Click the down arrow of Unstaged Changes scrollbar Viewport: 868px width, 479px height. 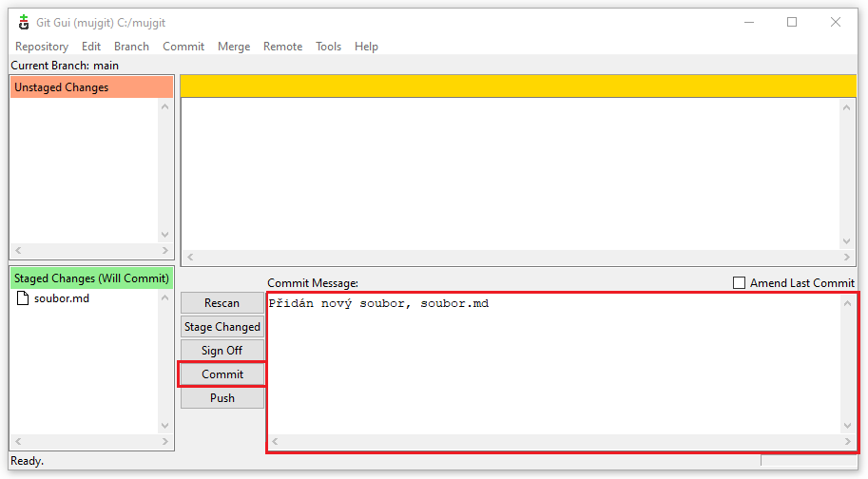coord(165,235)
